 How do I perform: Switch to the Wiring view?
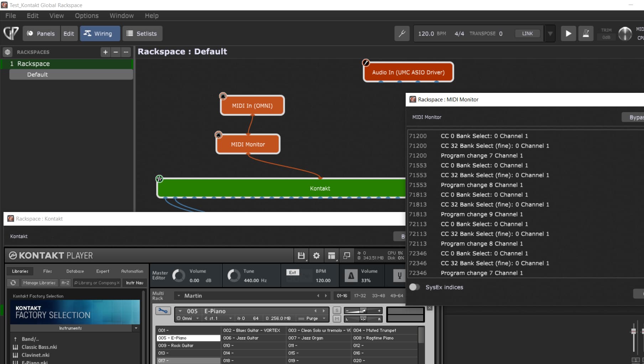click(x=100, y=33)
